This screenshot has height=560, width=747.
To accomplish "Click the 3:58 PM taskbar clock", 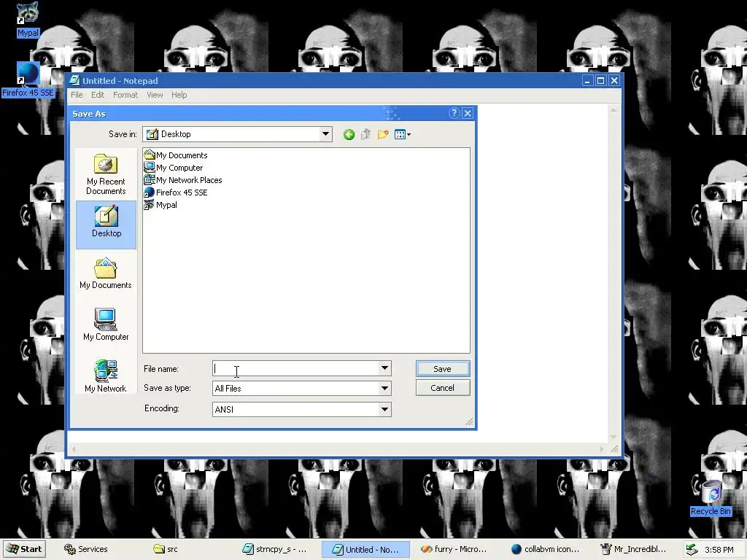I will coord(719,550).
